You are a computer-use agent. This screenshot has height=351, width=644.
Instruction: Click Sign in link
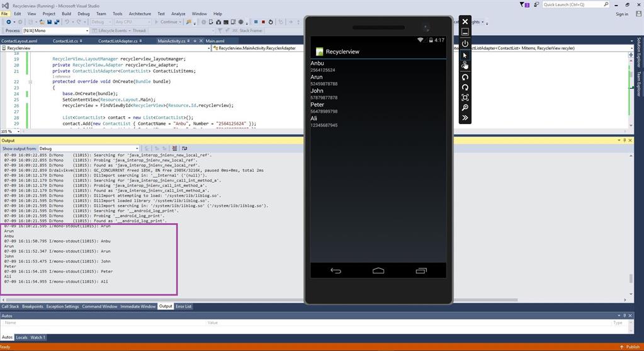[621, 14]
